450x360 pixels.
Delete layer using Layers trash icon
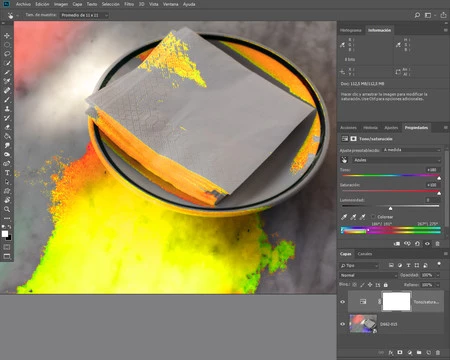(438, 352)
